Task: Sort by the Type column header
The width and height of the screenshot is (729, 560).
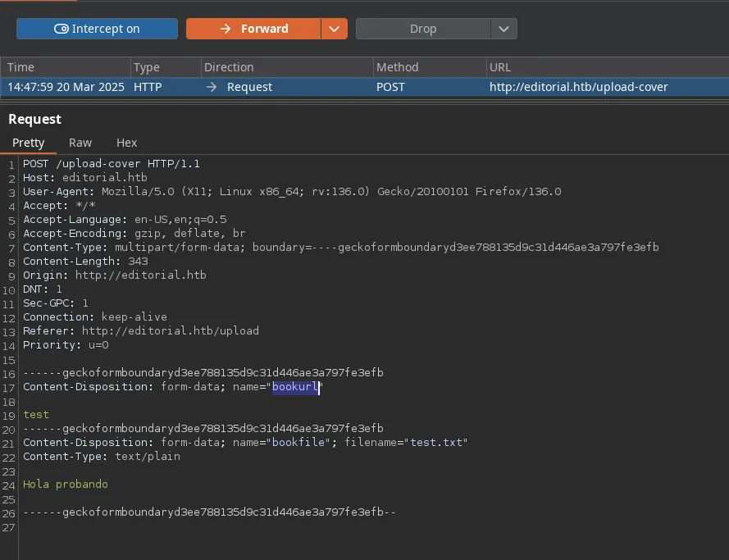Action: click(x=147, y=67)
